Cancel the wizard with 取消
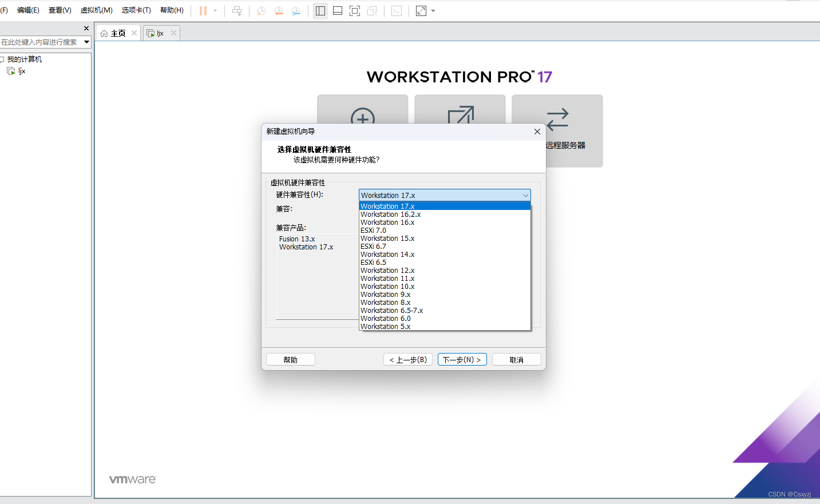 coord(517,360)
